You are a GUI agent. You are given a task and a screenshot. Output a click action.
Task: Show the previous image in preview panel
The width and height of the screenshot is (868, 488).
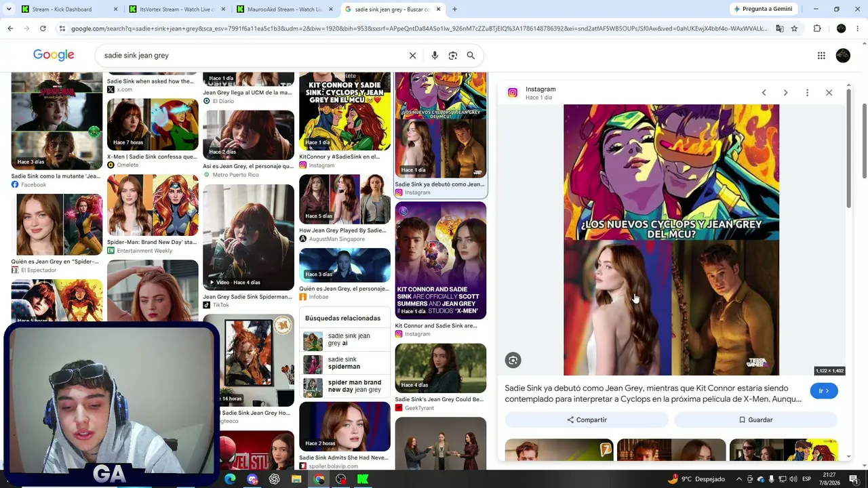[764, 93]
